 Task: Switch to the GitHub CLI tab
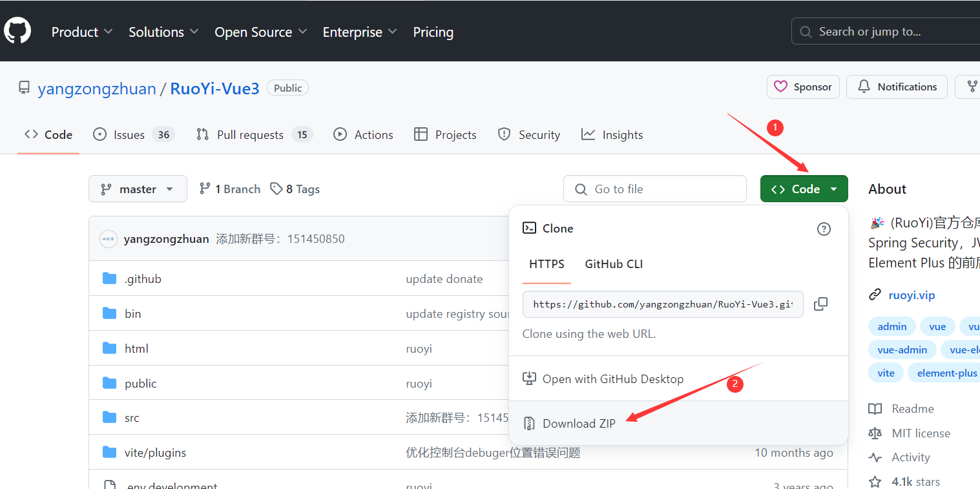[x=613, y=264]
